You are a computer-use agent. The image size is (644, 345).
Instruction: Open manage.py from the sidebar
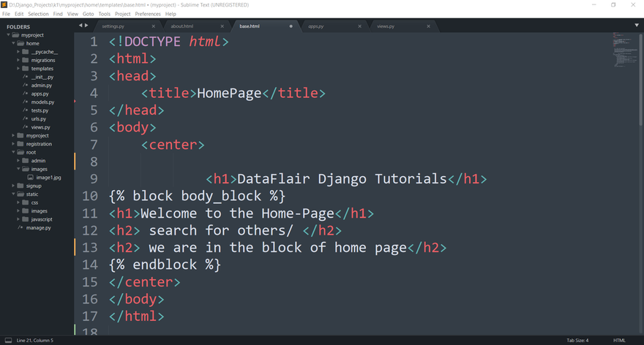coord(38,228)
